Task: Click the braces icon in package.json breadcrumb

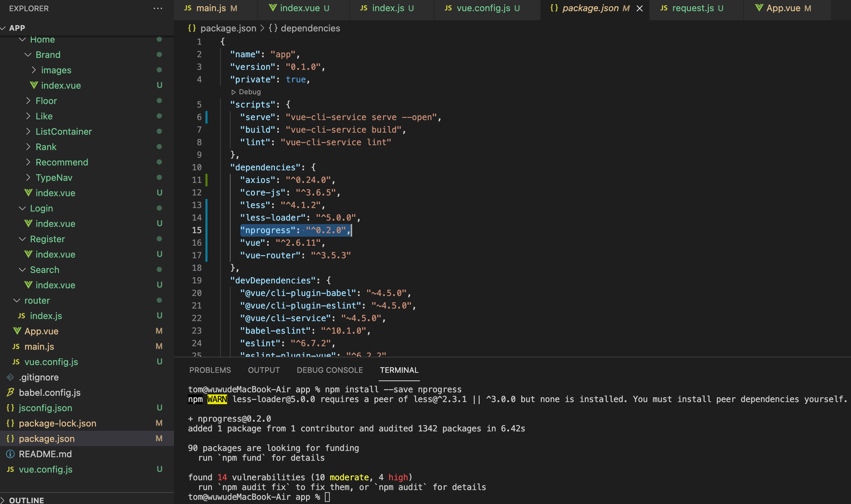Action: coord(192,28)
